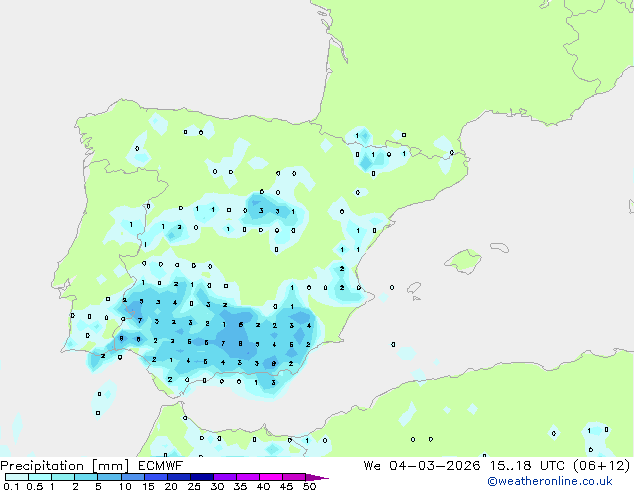This screenshot has width=634, height=490.
Task: Select the 30–35 mm purple legend box
Action: [x=224, y=477]
